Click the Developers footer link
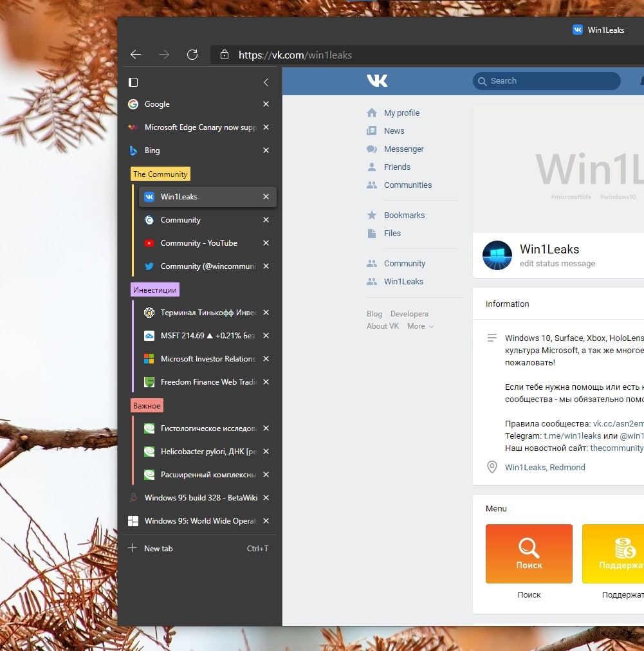Viewport: 644px width, 651px height. coord(409,314)
